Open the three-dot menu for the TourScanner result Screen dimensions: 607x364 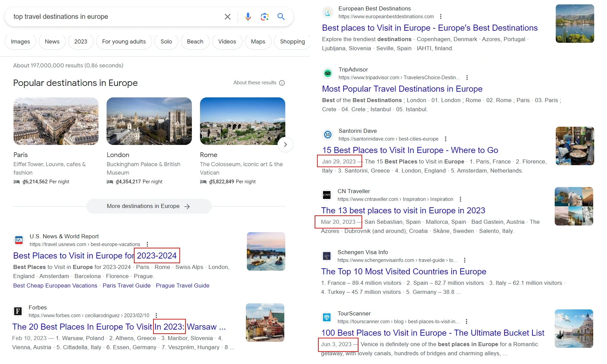(466, 322)
